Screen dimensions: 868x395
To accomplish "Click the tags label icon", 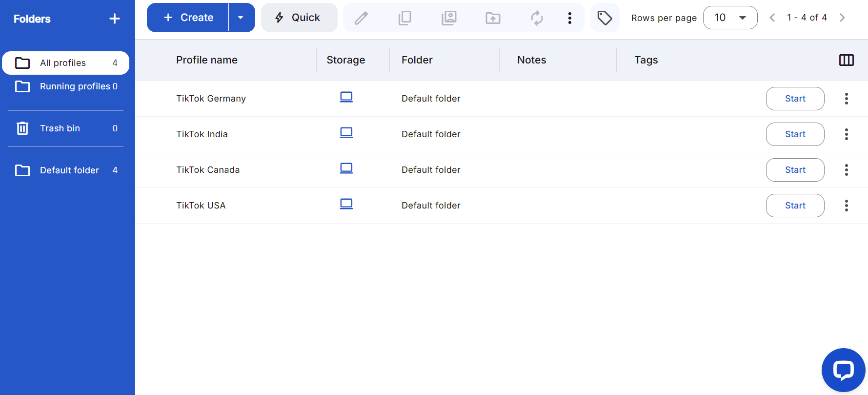I will pos(605,18).
